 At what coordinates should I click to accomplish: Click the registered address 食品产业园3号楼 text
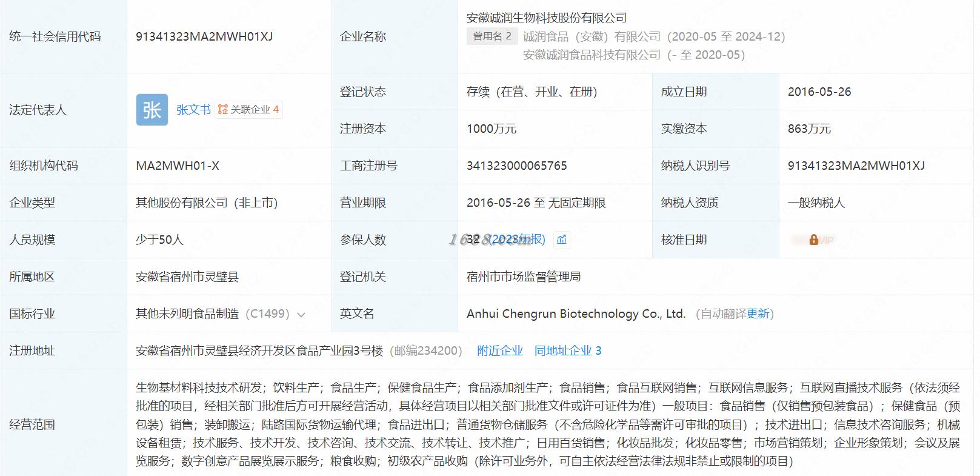pyautogui.click(x=338, y=350)
